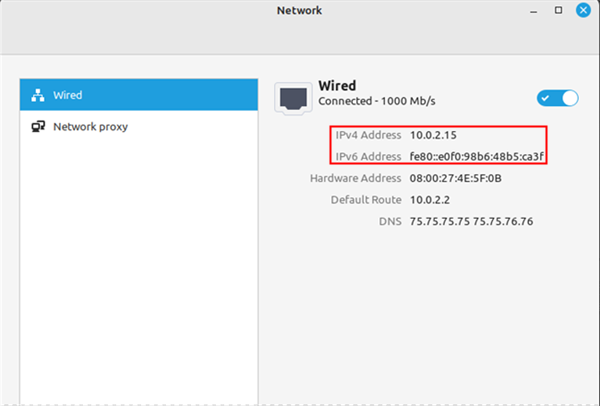Click the Hardware Address label
The width and height of the screenshot is (600, 406).
(x=353, y=178)
